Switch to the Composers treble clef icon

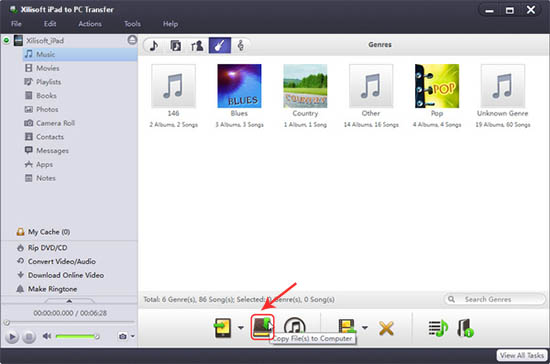241,45
